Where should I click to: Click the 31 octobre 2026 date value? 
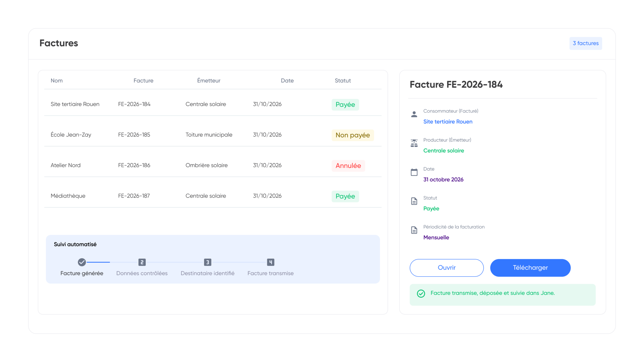click(x=443, y=179)
